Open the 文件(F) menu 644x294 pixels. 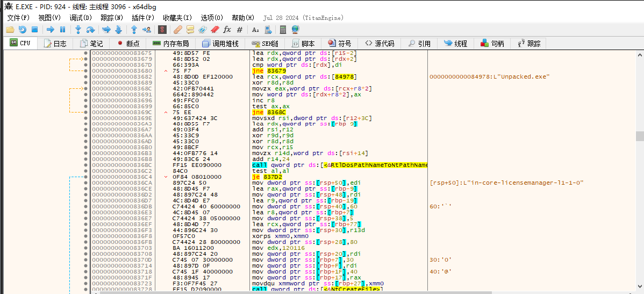pyautogui.click(x=18, y=18)
